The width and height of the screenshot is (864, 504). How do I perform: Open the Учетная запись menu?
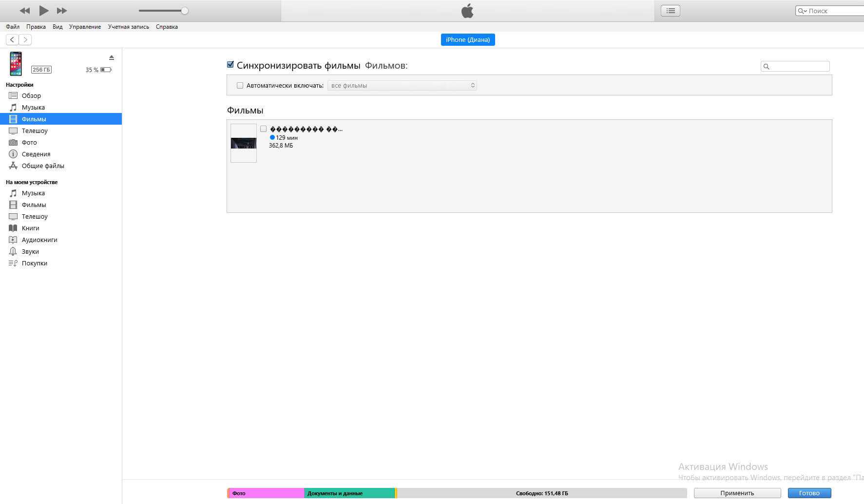point(129,27)
